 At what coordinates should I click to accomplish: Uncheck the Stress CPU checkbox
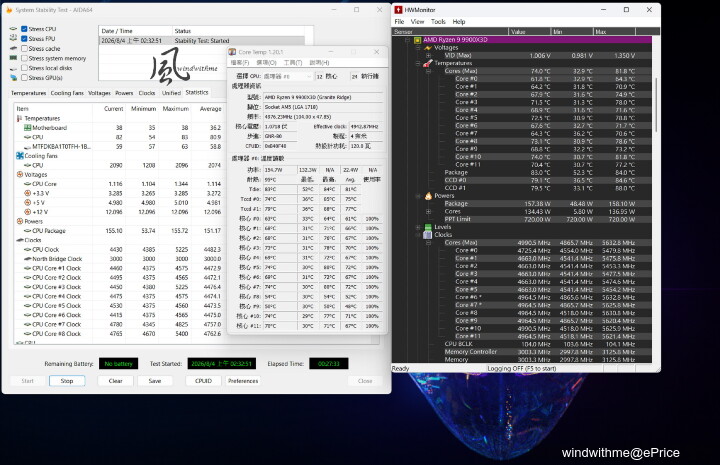(24, 29)
